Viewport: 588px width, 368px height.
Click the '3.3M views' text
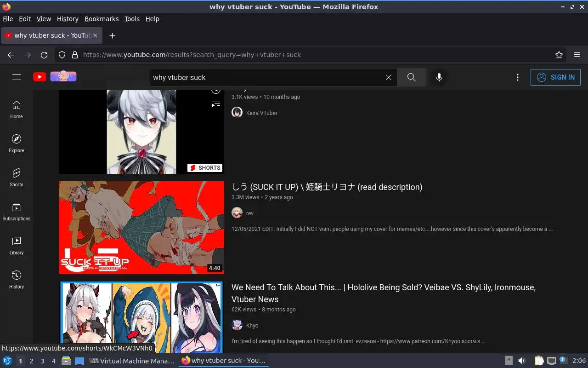(x=245, y=197)
